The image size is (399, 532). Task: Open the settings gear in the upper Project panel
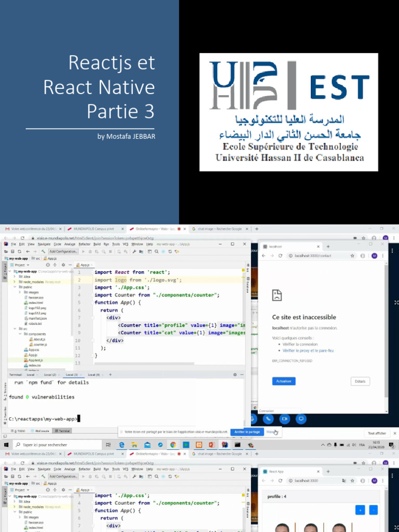coord(63,264)
